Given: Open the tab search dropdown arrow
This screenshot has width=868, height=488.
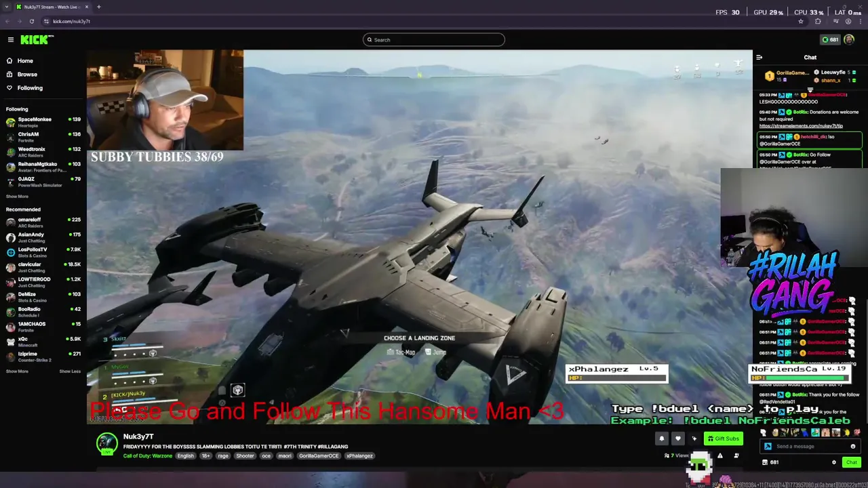Looking at the screenshot, I should pyautogui.click(x=7, y=7).
